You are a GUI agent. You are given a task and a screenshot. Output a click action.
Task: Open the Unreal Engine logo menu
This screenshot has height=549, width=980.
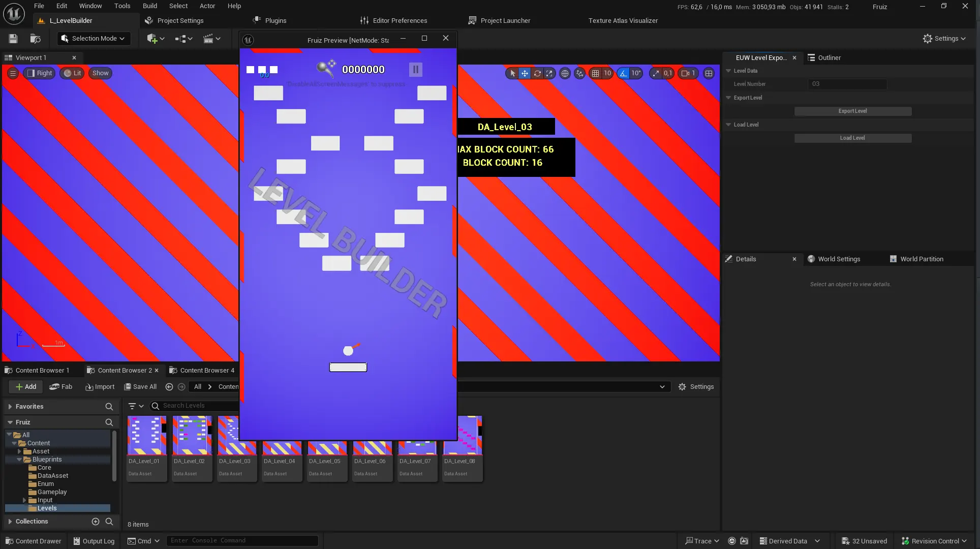(x=14, y=14)
